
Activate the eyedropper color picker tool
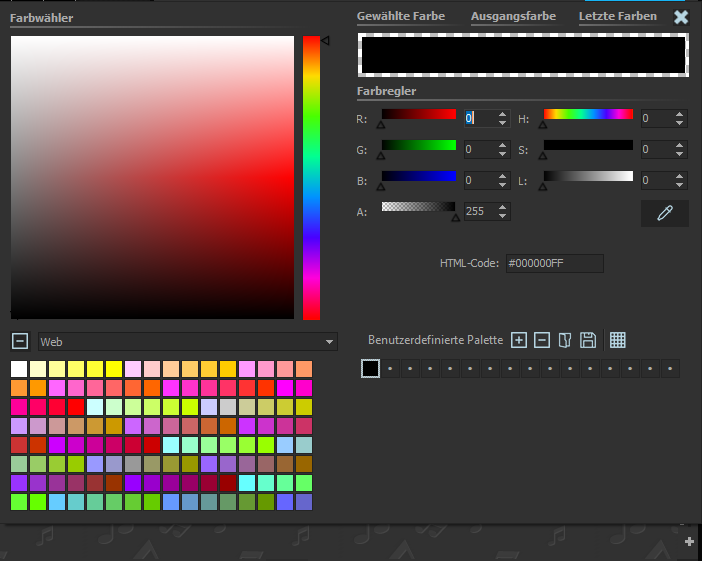(x=665, y=213)
